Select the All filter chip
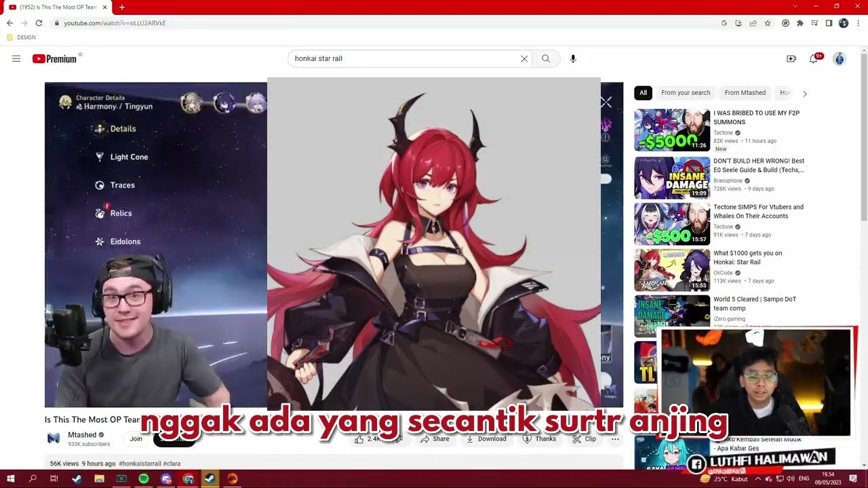Screen dimensions: 868x488 643,93
